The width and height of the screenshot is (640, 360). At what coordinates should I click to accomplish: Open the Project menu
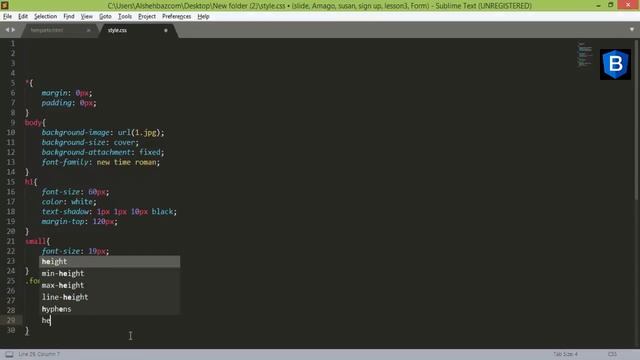coord(147,16)
